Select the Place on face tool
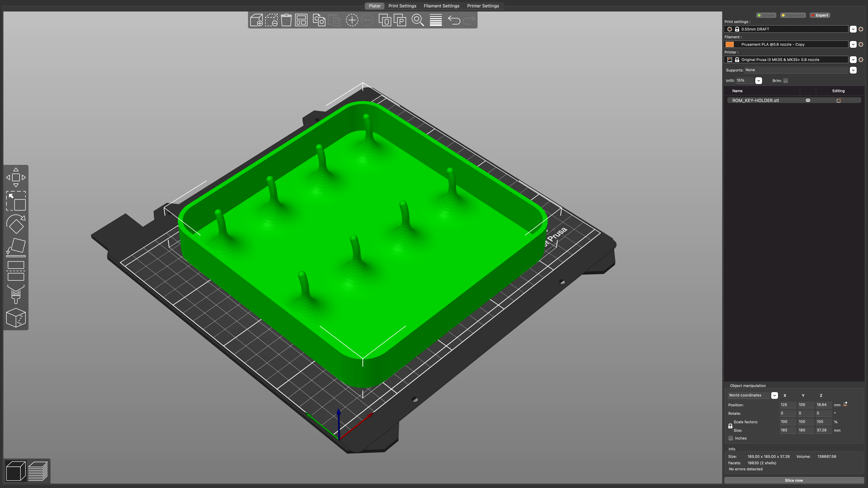The width and height of the screenshot is (868, 488). [16, 248]
